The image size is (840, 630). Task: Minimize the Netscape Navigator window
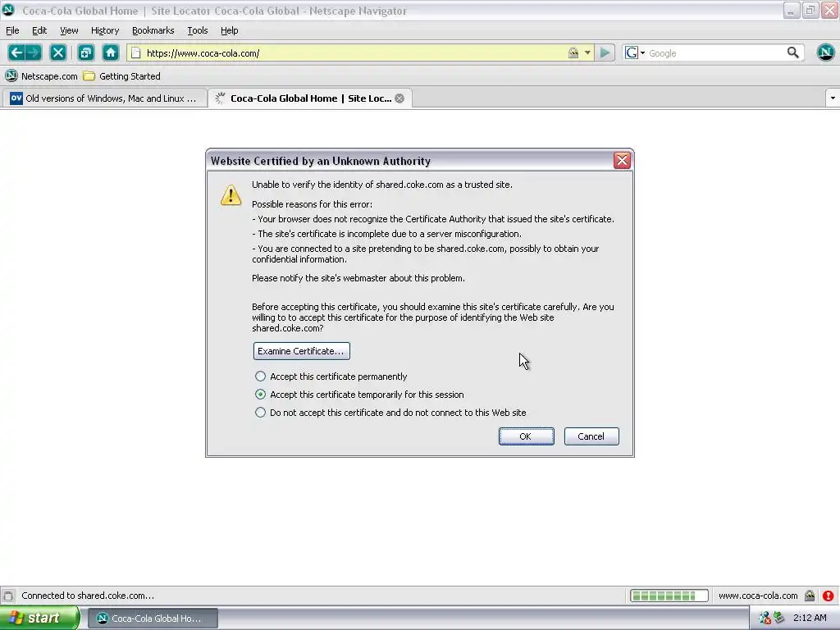click(x=792, y=10)
